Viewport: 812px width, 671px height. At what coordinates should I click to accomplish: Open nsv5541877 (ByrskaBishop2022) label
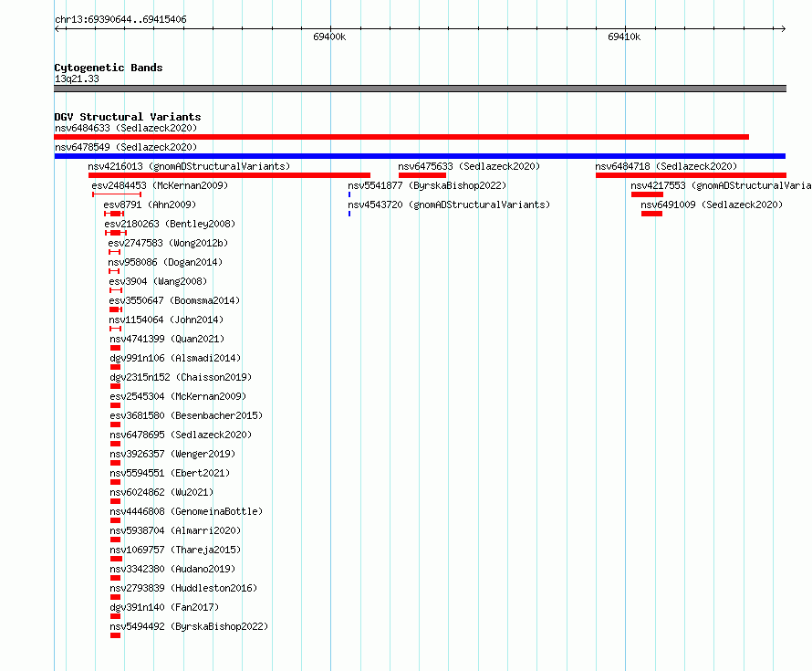pos(427,185)
